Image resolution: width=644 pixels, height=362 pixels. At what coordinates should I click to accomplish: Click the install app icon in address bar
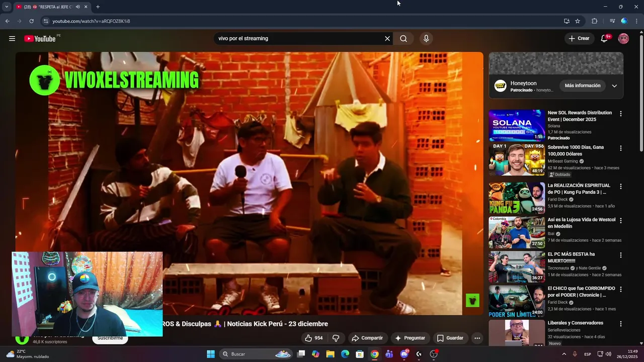[567, 21]
